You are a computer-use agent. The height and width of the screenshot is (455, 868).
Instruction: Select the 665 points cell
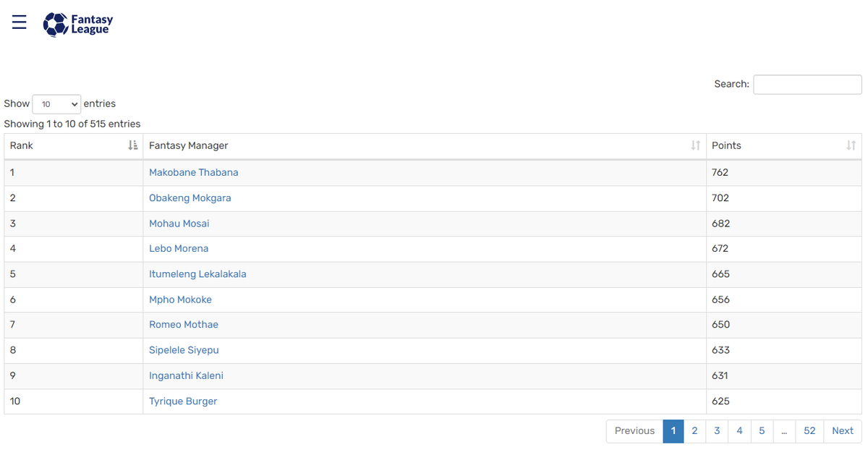[x=784, y=274]
